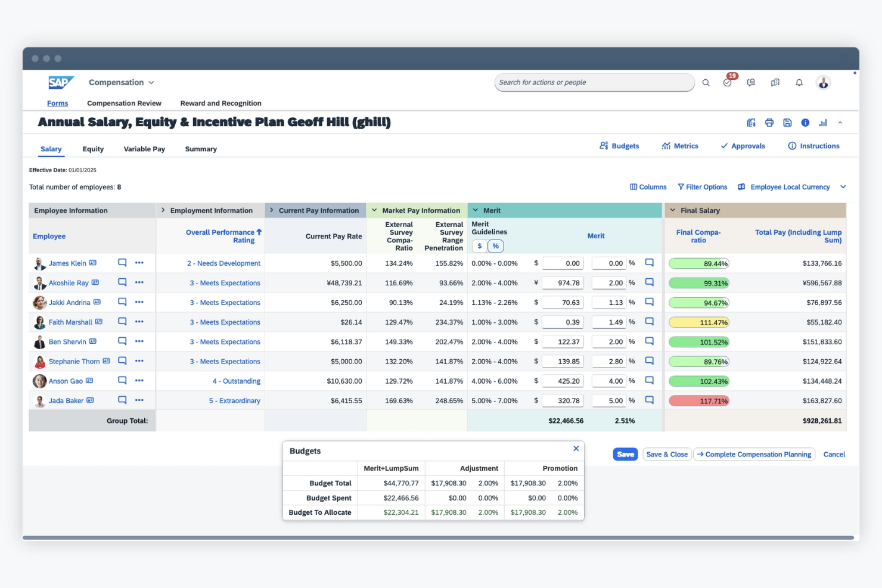Open the Budgets panel link
Viewport: 882px width, 588px height.
point(619,146)
